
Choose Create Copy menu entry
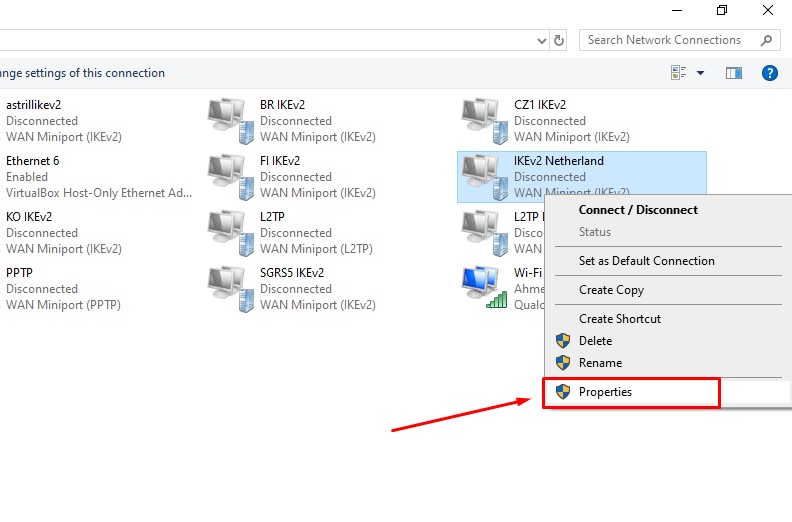pyautogui.click(x=611, y=290)
